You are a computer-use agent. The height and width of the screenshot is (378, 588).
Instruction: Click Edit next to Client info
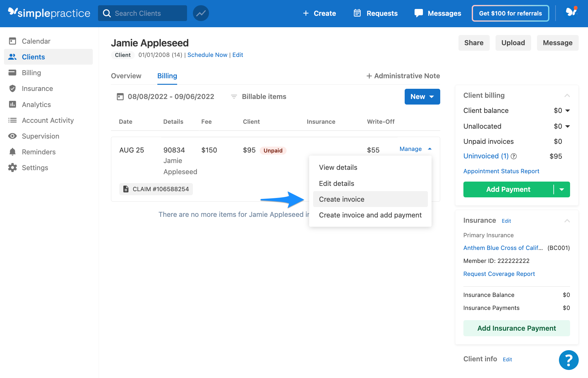507,359
